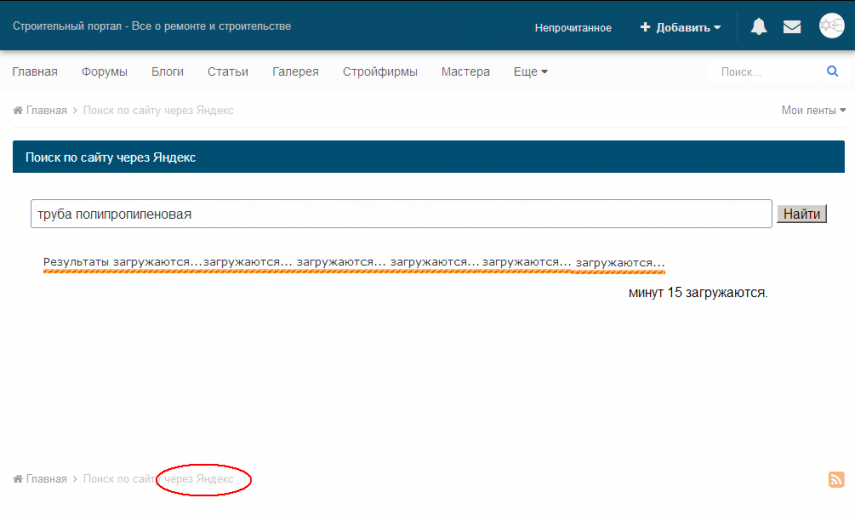Viewport: 855px width, 515px height.
Task: Click the Непрочитанное link
Action: [573, 28]
